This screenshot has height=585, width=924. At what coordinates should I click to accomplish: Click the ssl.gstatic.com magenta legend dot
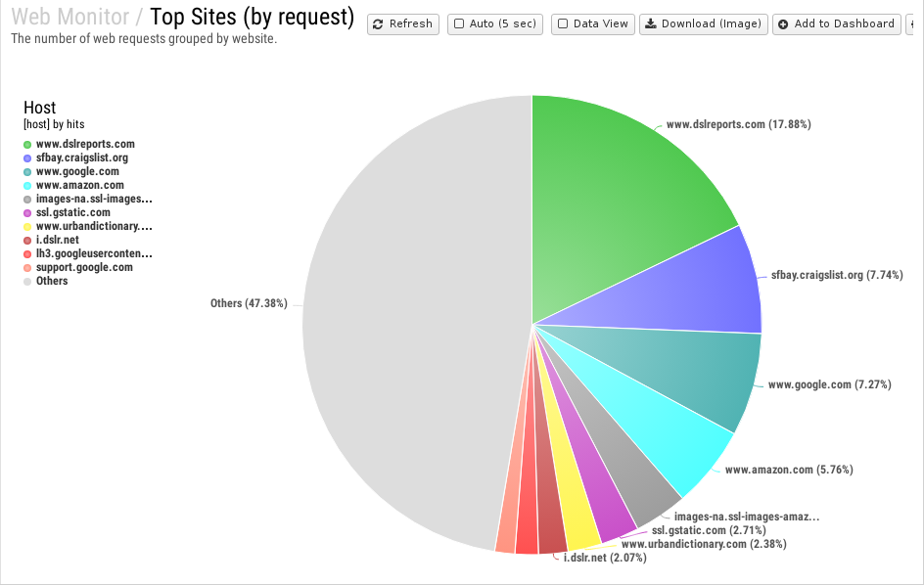(x=27, y=212)
